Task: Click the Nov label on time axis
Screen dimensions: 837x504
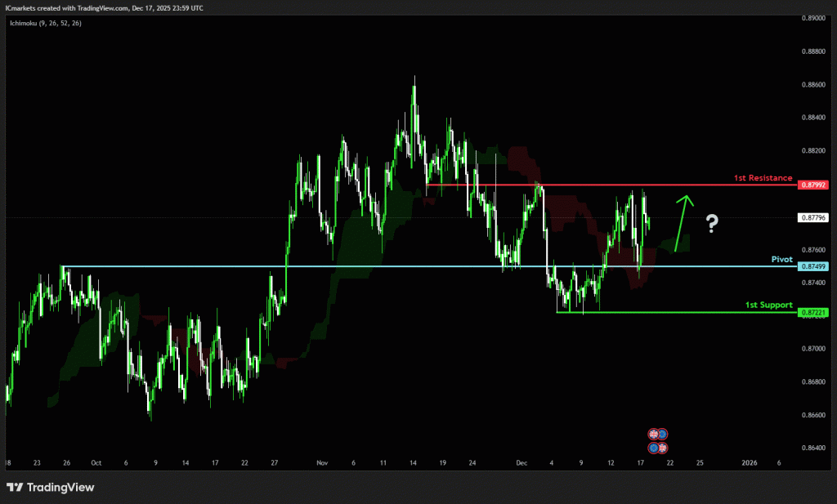Action: (x=322, y=462)
